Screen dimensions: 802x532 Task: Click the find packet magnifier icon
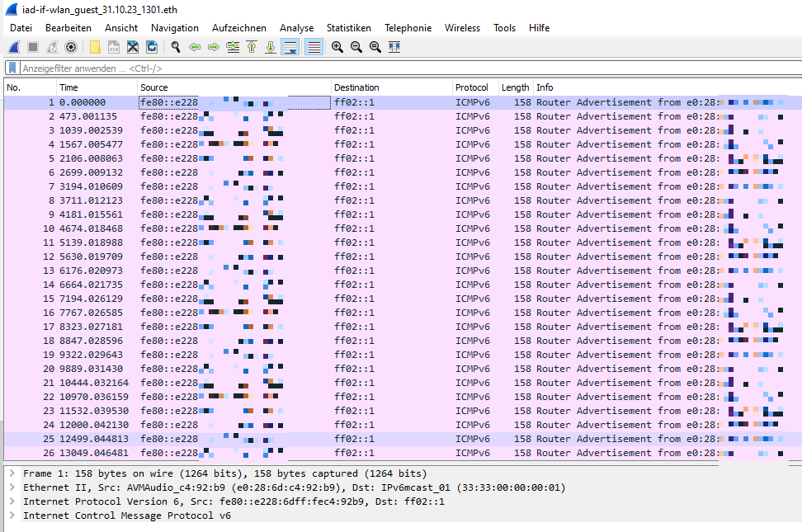(x=176, y=47)
